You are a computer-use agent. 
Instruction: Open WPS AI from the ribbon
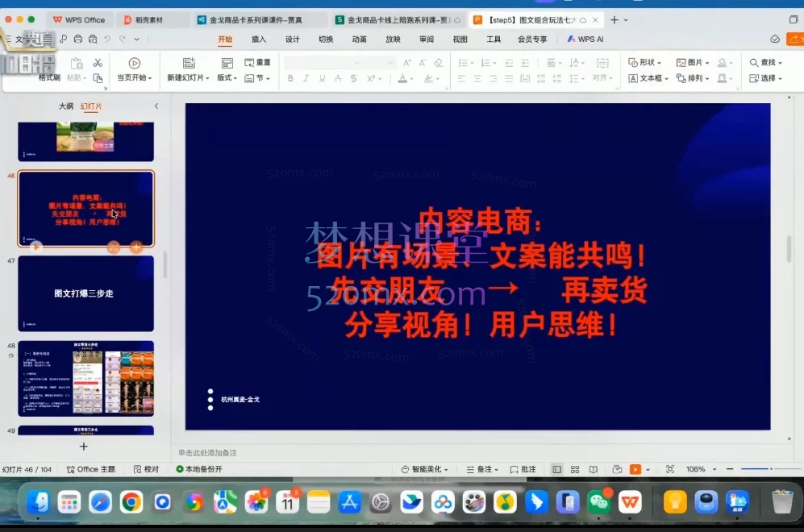click(x=585, y=39)
